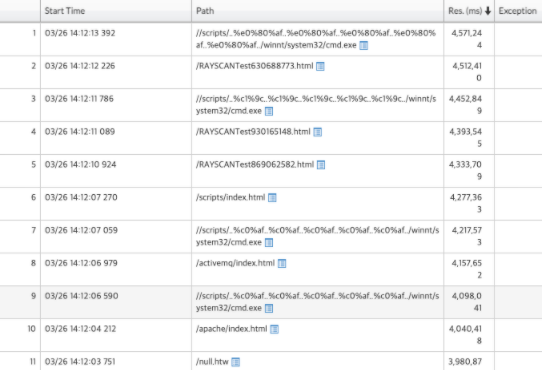Select start time 03/26 14:12:07 270
This screenshot has height=370, width=542.
81,197
